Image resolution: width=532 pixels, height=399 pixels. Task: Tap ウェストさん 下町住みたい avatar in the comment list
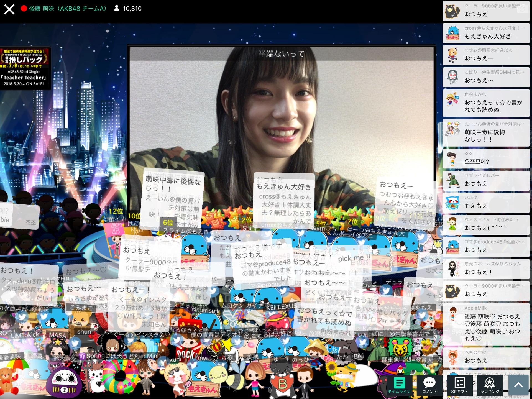(x=452, y=225)
